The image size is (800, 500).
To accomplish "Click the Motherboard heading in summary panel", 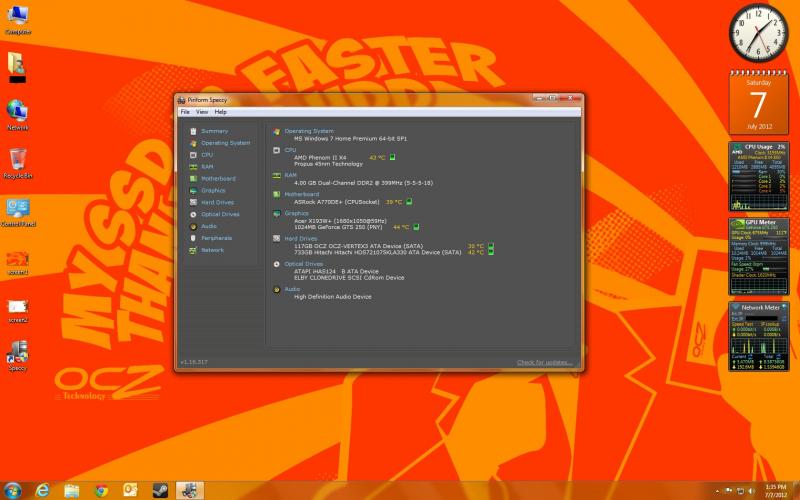I will pyautogui.click(x=302, y=194).
